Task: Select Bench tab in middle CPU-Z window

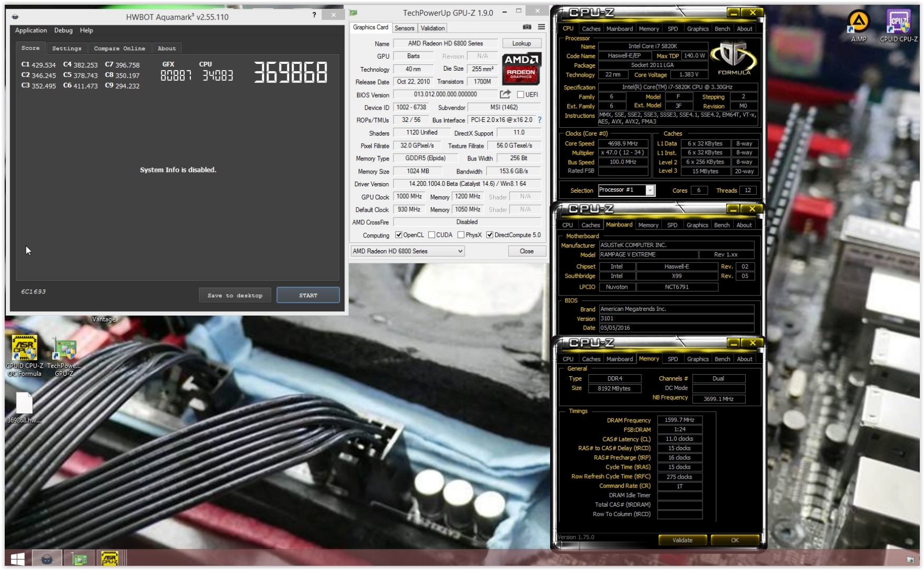Action: tap(721, 225)
